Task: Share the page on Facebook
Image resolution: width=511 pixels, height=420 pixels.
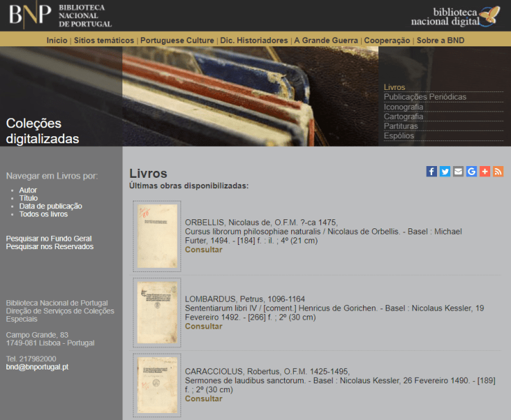Action: (x=431, y=172)
